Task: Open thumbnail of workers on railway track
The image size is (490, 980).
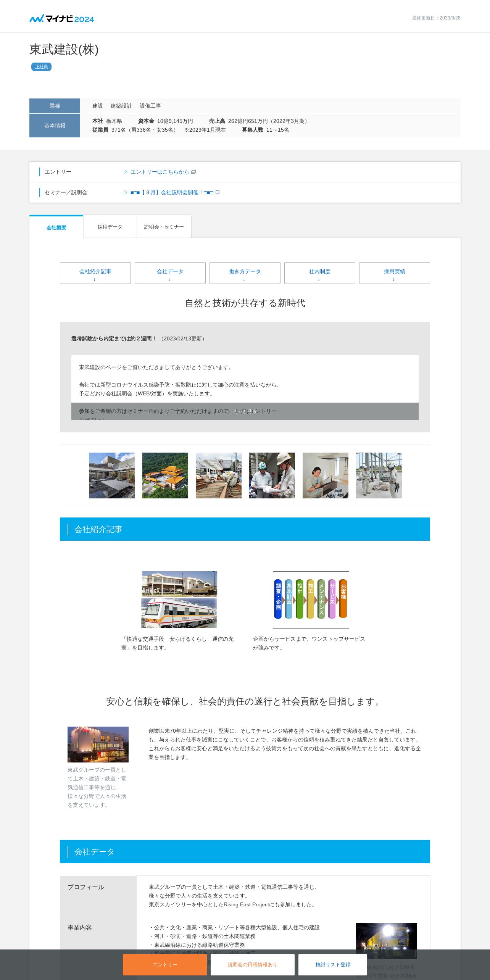Action: tap(219, 475)
